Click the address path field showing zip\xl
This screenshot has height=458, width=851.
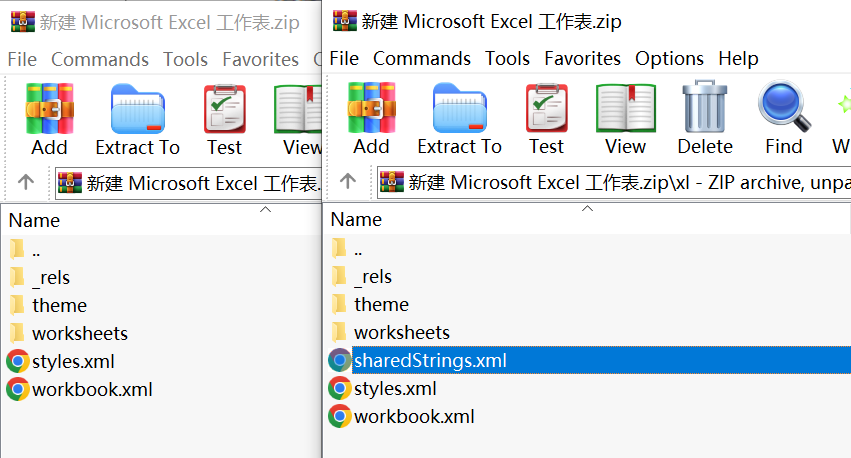click(x=614, y=182)
